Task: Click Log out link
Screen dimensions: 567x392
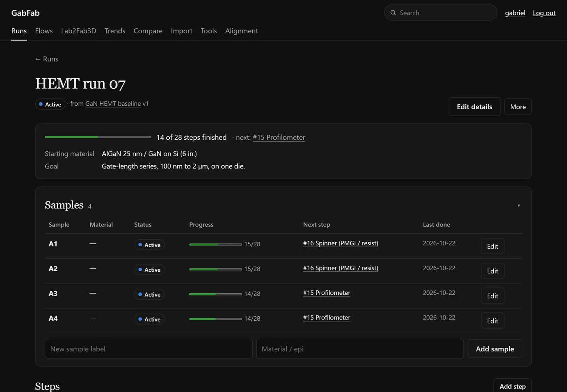Action: [544, 13]
